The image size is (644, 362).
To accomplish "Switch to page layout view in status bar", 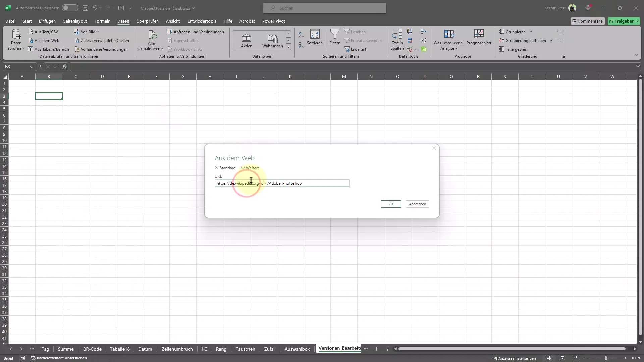I will click(x=562, y=358).
